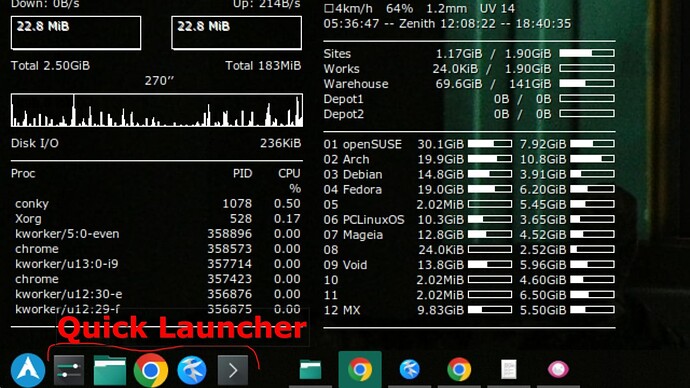Click the 09 Void partition label
Image resolution: width=690 pixels, height=388 pixels.
click(345, 265)
